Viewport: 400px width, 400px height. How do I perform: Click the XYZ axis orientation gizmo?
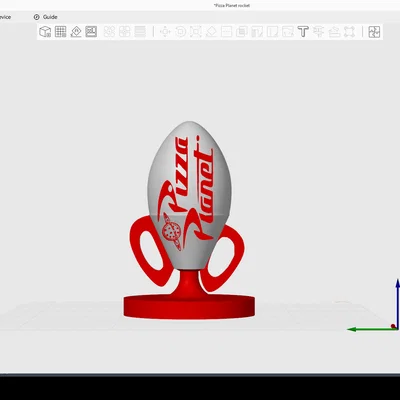point(374,305)
